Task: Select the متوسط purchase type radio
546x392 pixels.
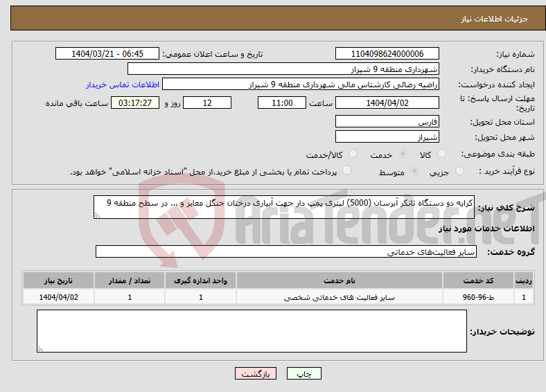Action: tap(414, 170)
